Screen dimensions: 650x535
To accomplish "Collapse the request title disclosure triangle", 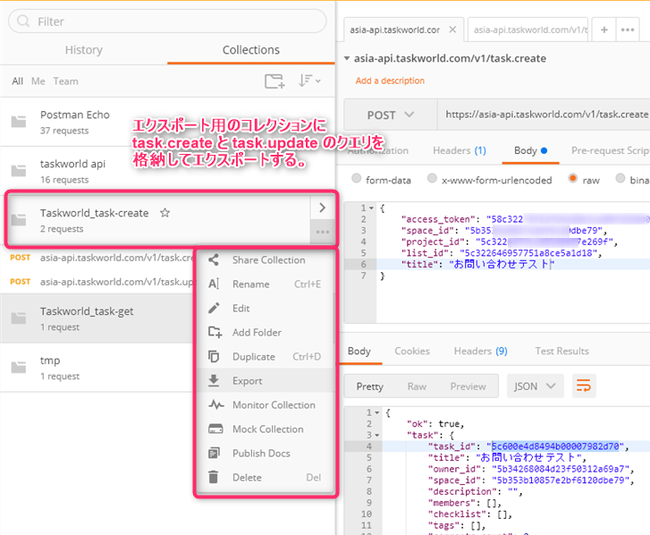I will point(347,58).
